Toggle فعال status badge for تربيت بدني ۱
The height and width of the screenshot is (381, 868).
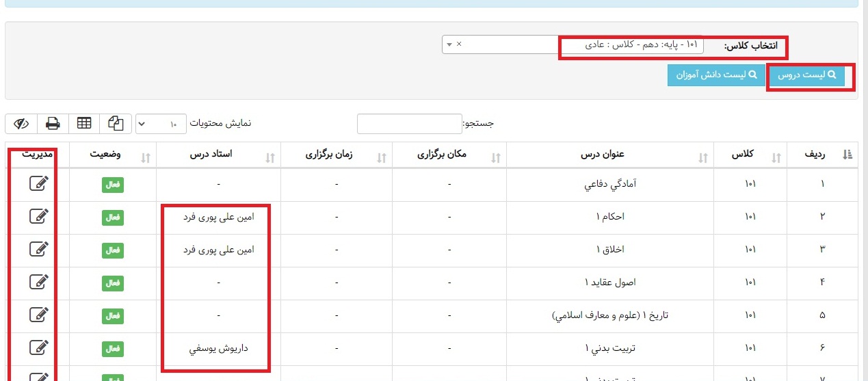pos(113,349)
